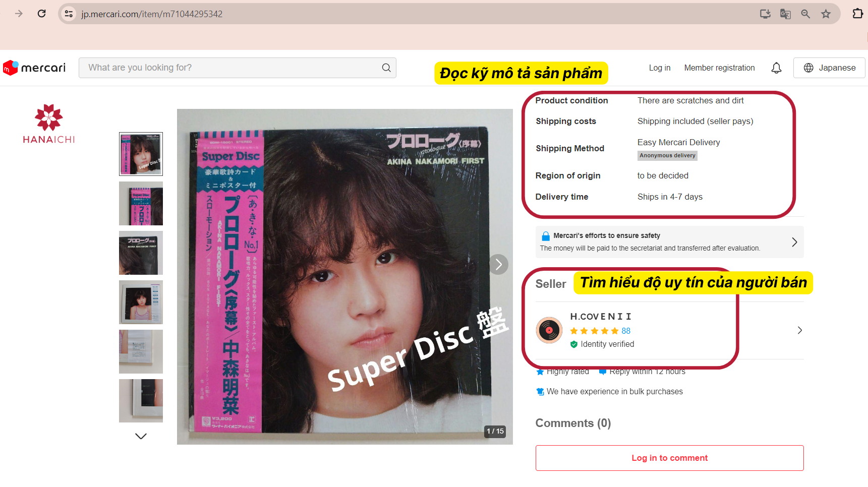Click the Anonymous delivery tag
This screenshot has width=868, height=487.
point(667,156)
